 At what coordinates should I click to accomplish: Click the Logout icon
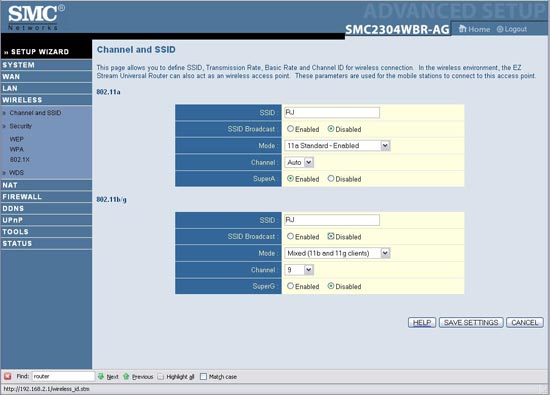point(500,29)
